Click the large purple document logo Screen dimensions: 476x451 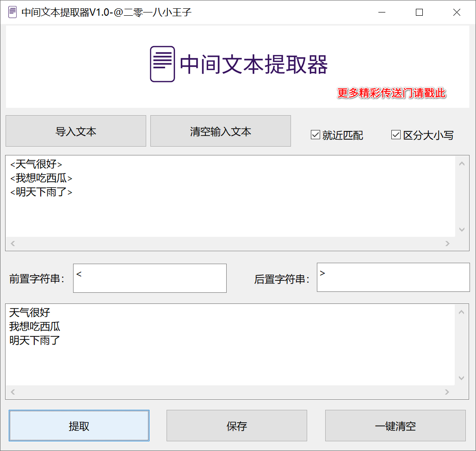point(162,64)
